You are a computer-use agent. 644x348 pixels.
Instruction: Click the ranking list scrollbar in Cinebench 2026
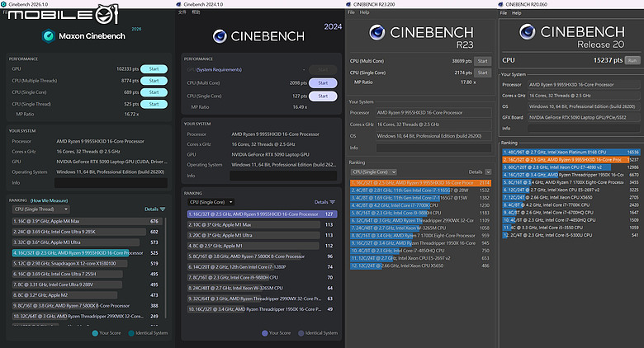pos(166,269)
